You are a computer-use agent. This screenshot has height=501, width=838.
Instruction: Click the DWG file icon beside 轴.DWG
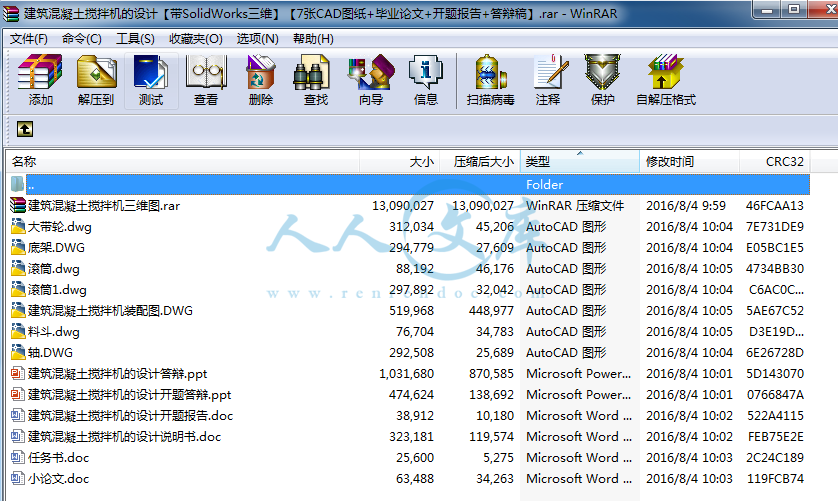18,353
